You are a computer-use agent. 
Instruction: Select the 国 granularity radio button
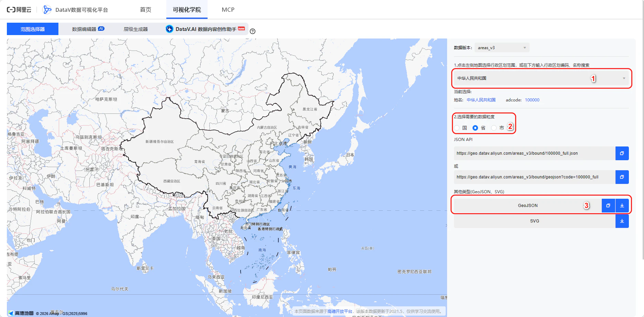[x=457, y=128]
